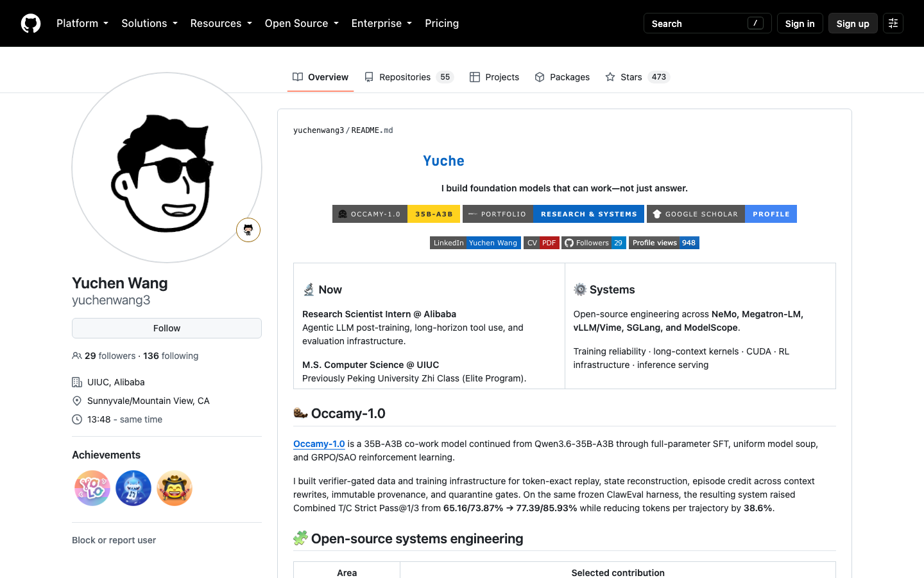The image size is (924, 578).
Task: Follow Yuchen Wang
Action: click(167, 328)
